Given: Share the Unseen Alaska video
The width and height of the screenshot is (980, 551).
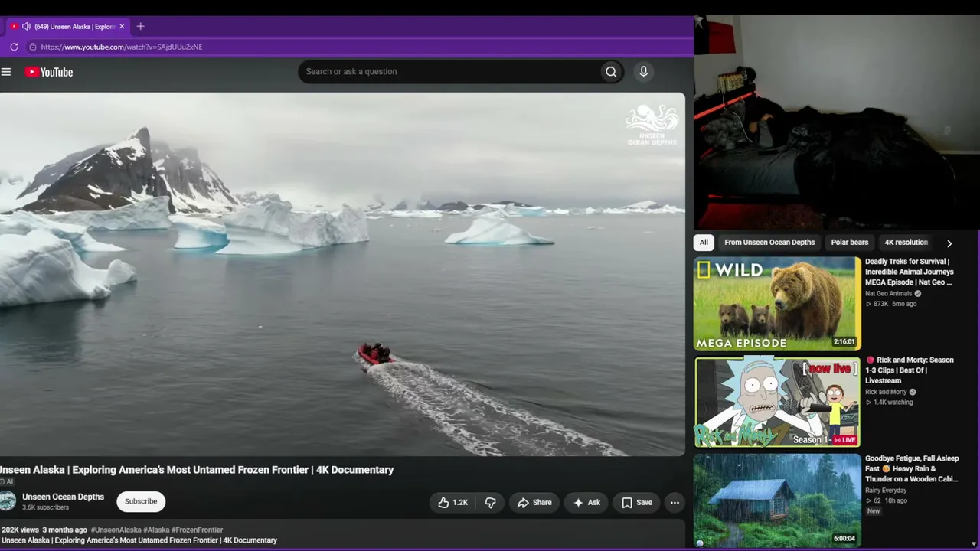Looking at the screenshot, I should [x=534, y=503].
